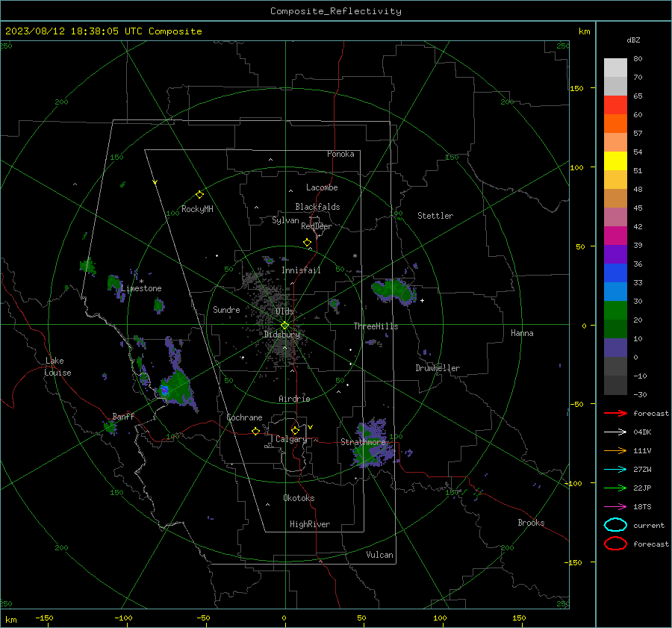The image size is (672, 628).
Task: Click the 18TS legend label
Action: (642, 507)
